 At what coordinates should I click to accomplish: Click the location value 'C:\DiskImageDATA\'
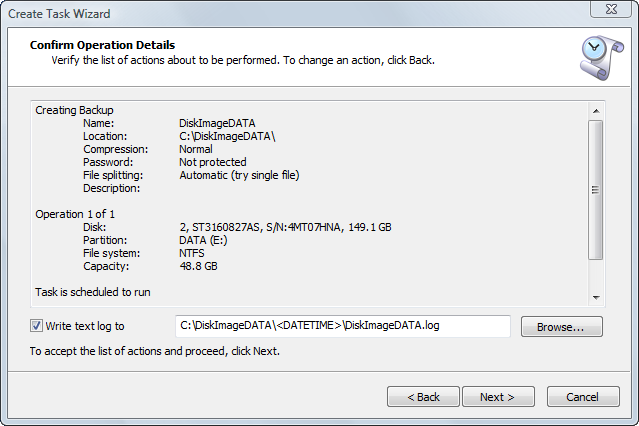(x=227, y=136)
